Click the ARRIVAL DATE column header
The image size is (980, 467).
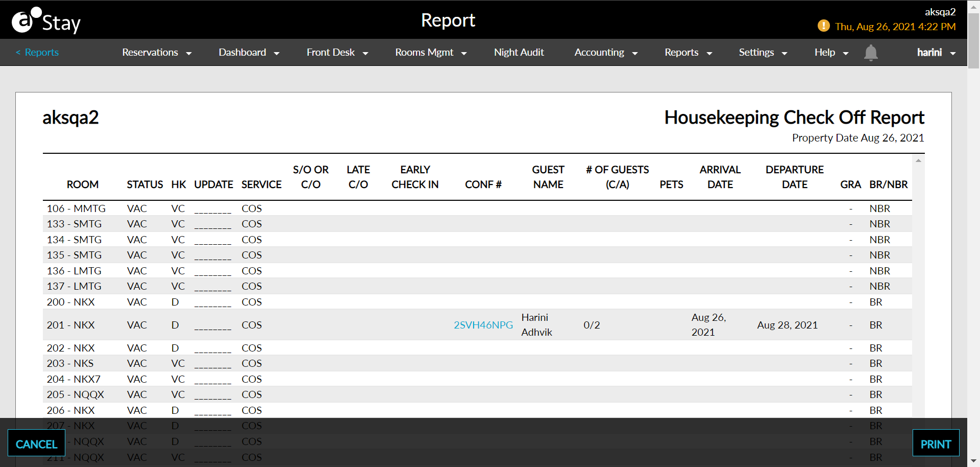point(720,177)
